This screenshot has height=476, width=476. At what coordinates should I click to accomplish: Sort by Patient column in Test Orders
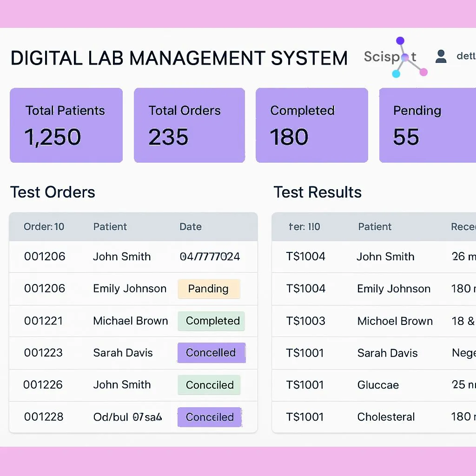click(110, 227)
